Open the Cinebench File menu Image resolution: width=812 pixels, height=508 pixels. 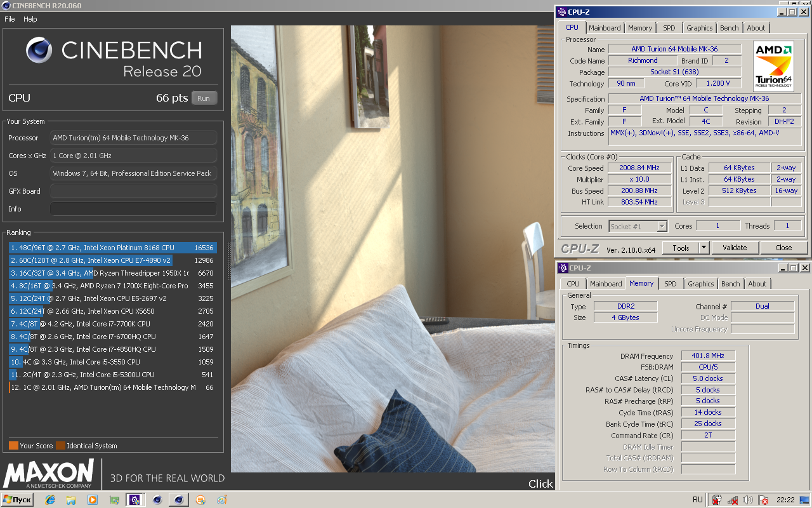coord(10,19)
